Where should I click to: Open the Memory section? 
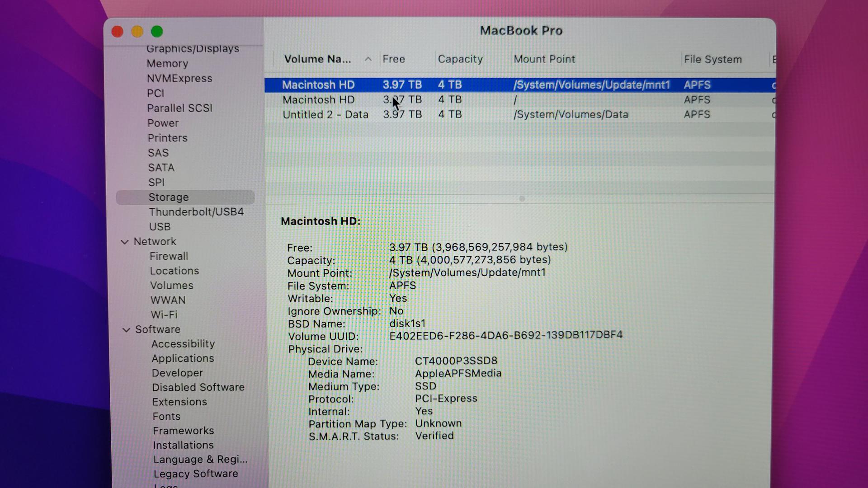coord(167,64)
